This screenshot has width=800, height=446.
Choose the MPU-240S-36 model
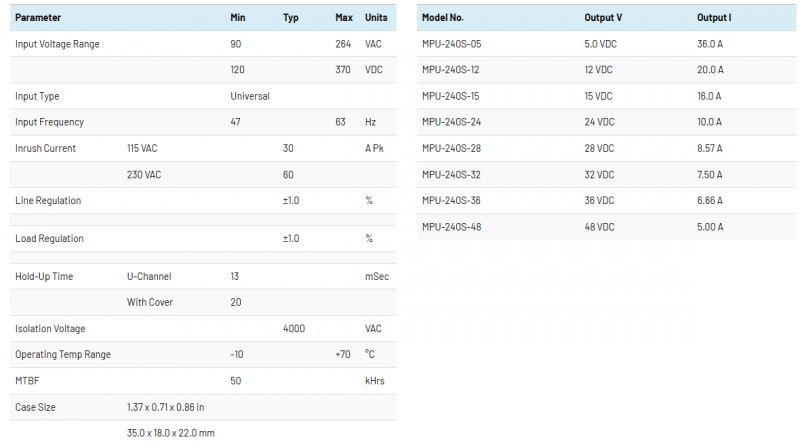(450, 200)
